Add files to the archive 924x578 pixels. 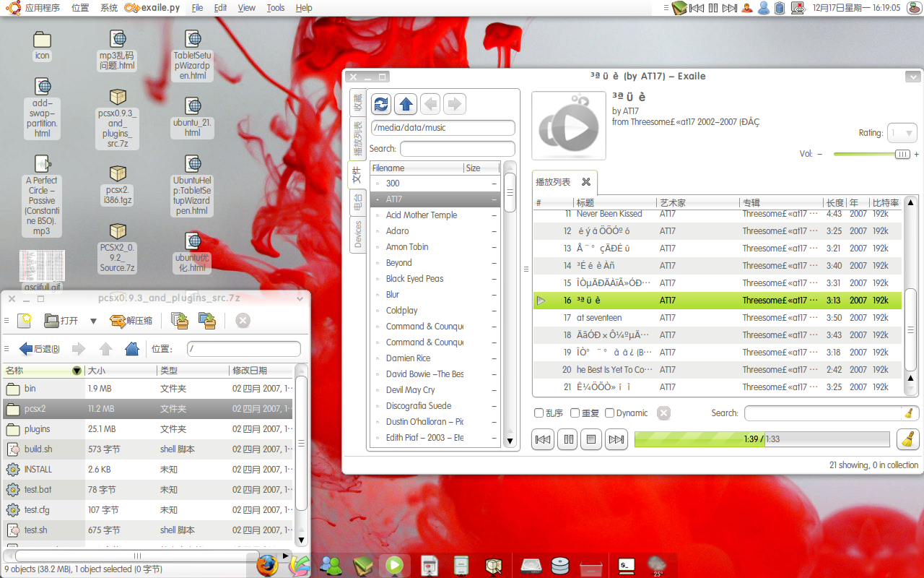(x=180, y=321)
